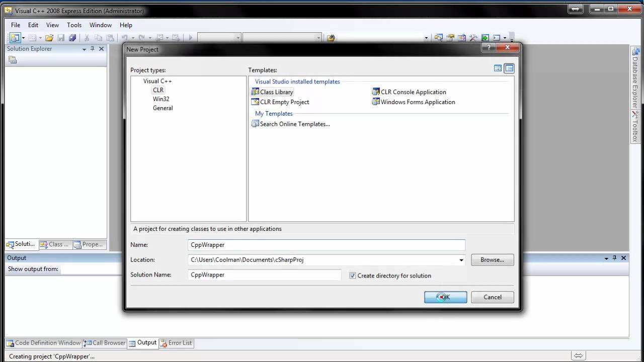
Task: Select the CLR Empty Project template
Action: click(280, 102)
